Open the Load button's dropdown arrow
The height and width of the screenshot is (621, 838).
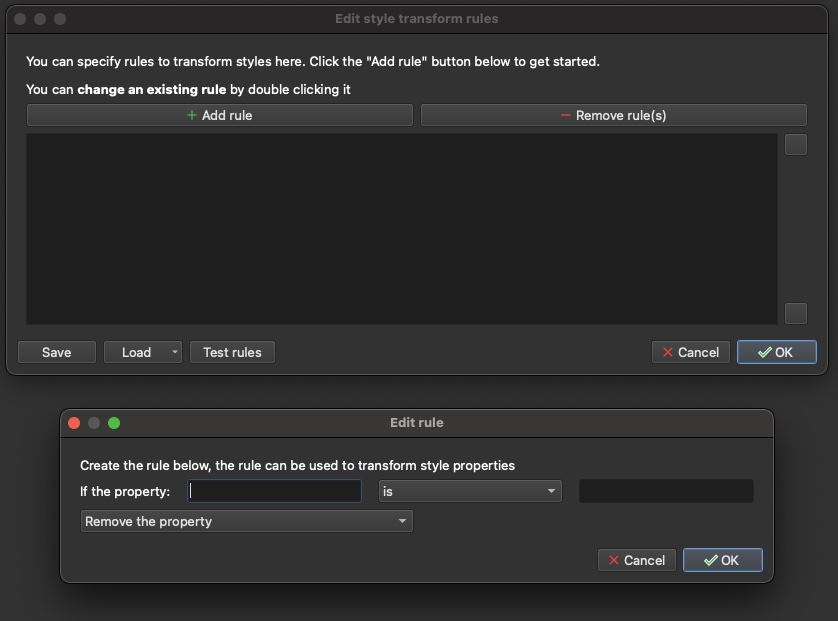coord(175,352)
